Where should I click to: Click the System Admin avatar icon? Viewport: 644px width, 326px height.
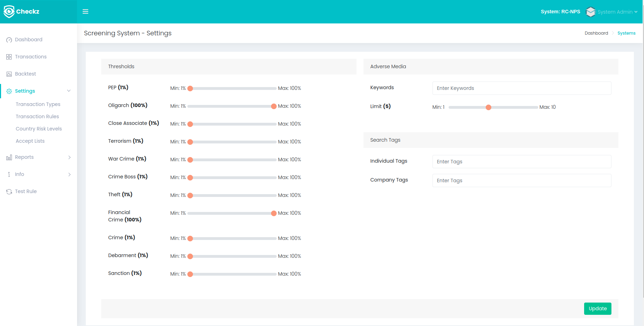(590, 12)
